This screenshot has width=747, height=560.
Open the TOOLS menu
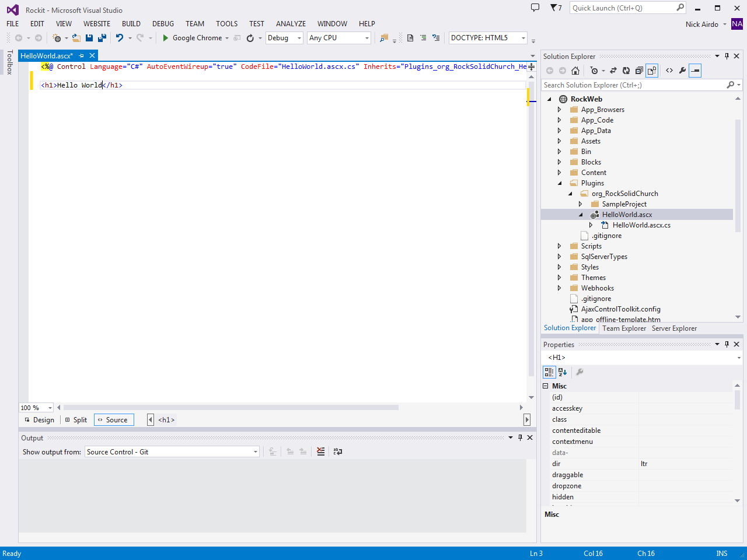[226, 24]
